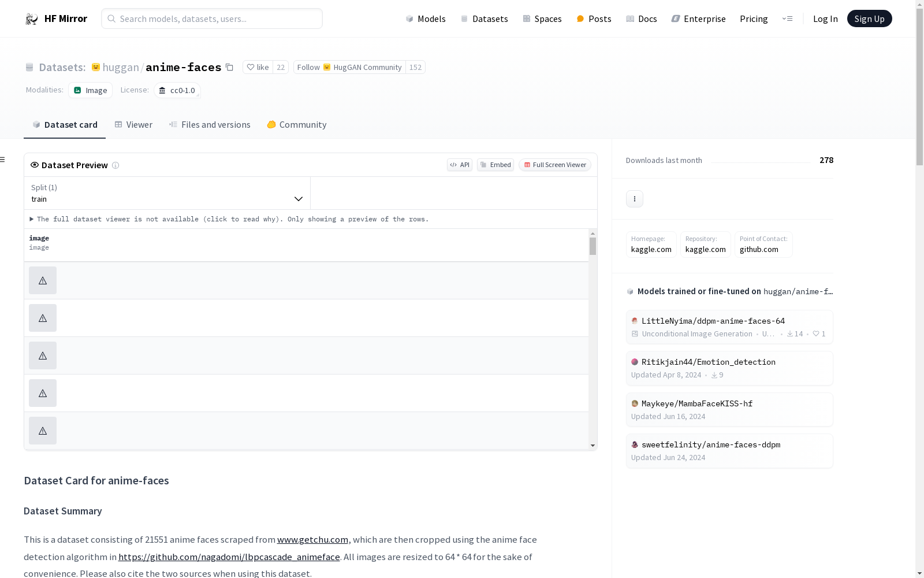Open Datasets in top navigation

point(484,18)
